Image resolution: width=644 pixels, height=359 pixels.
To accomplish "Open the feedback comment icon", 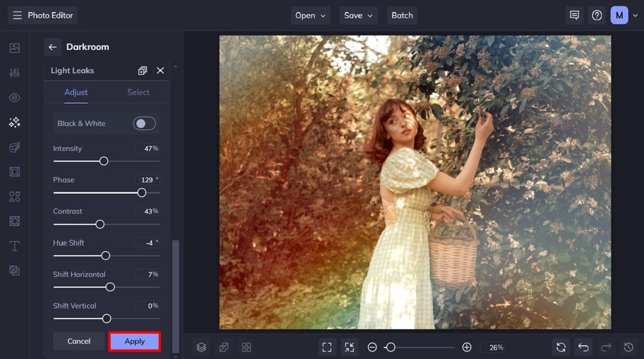I will point(574,15).
